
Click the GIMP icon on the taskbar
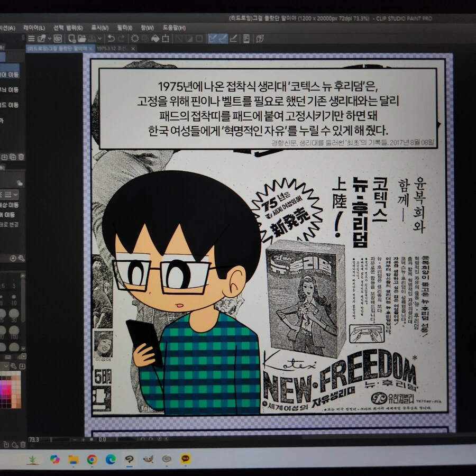148,459
